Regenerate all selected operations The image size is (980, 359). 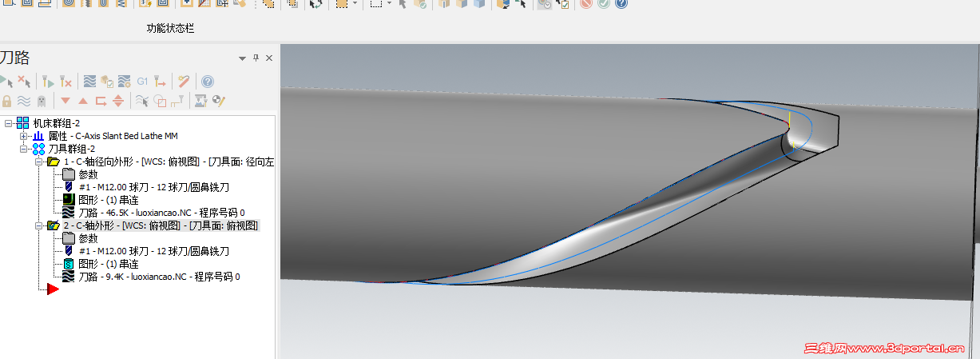[48, 81]
